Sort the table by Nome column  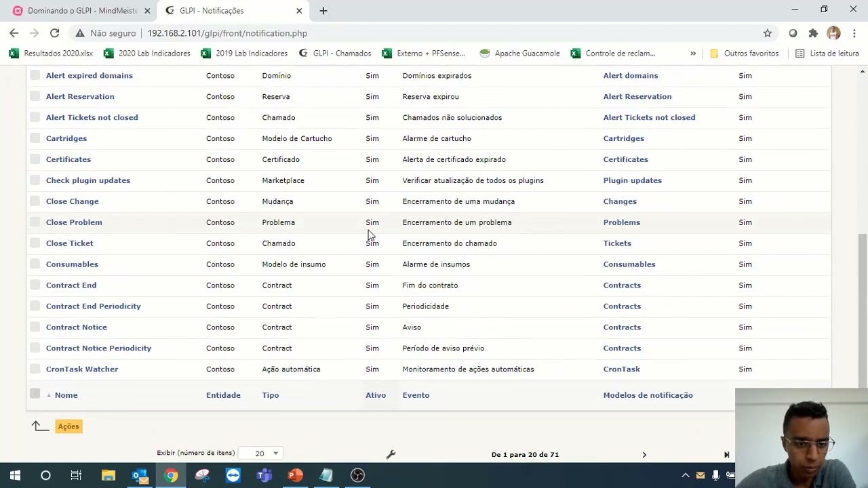(x=66, y=395)
